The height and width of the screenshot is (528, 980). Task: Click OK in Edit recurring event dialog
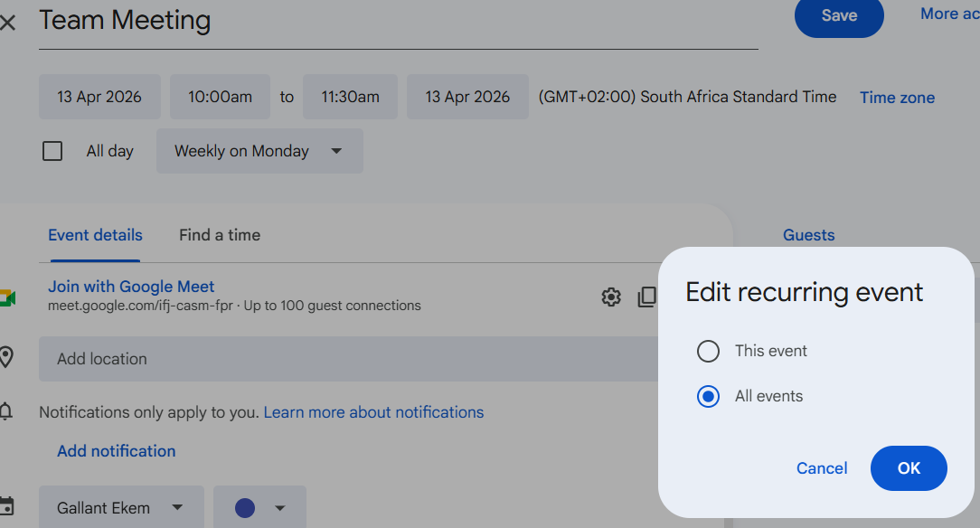coord(909,468)
